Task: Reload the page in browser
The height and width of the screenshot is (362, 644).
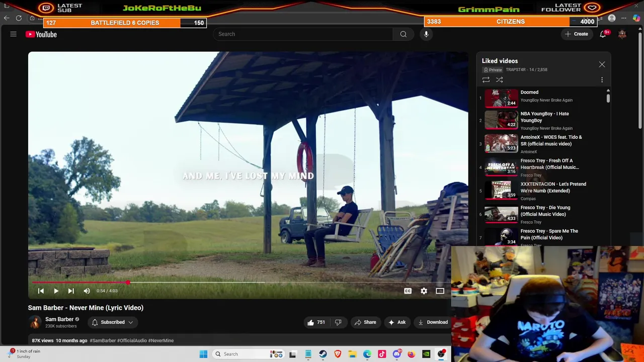Action: [19, 19]
